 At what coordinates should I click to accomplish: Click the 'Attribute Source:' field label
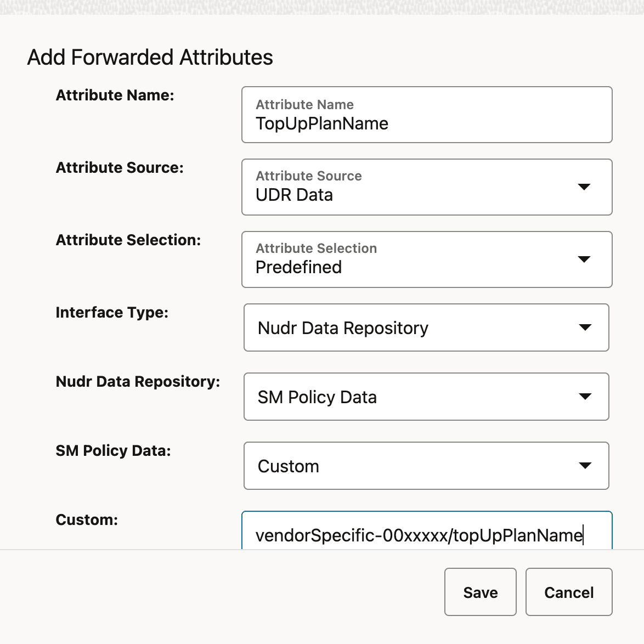[120, 167]
